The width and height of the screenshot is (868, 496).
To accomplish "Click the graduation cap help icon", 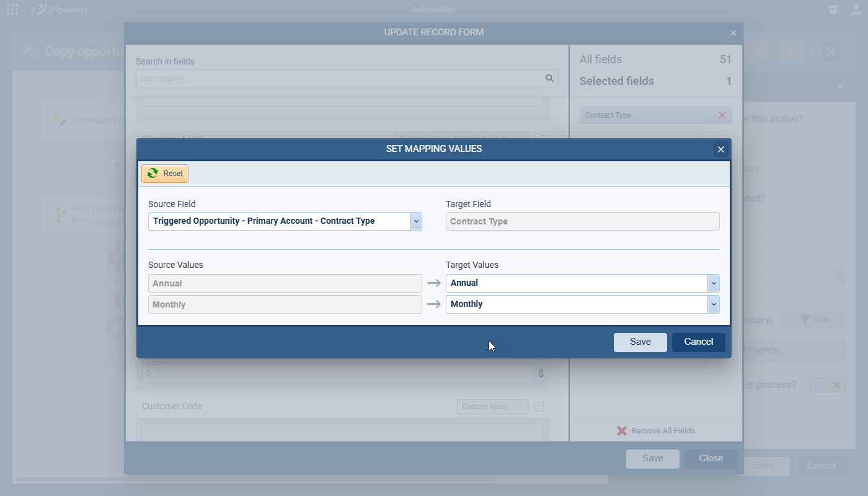I will click(833, 9).
